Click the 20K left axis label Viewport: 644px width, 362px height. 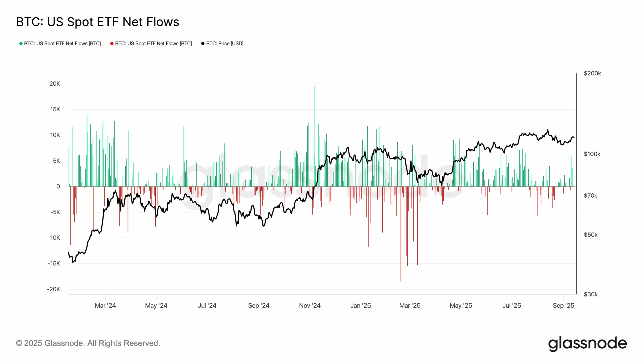[55, 84]
